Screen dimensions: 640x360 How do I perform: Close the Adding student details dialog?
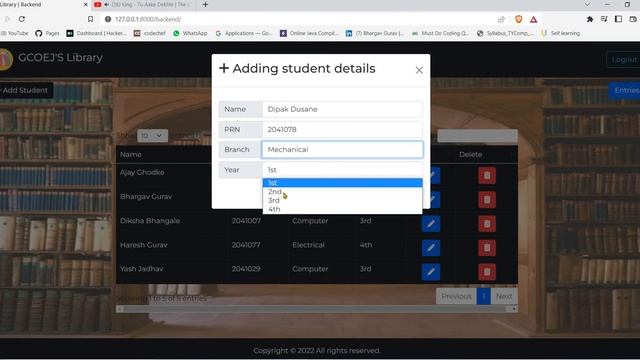[x=419, y=70]
